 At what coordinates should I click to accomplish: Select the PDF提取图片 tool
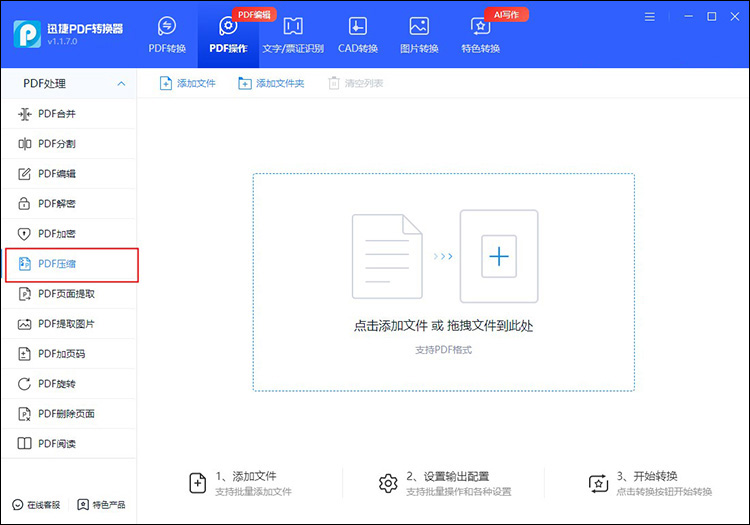tap(69, 324)
